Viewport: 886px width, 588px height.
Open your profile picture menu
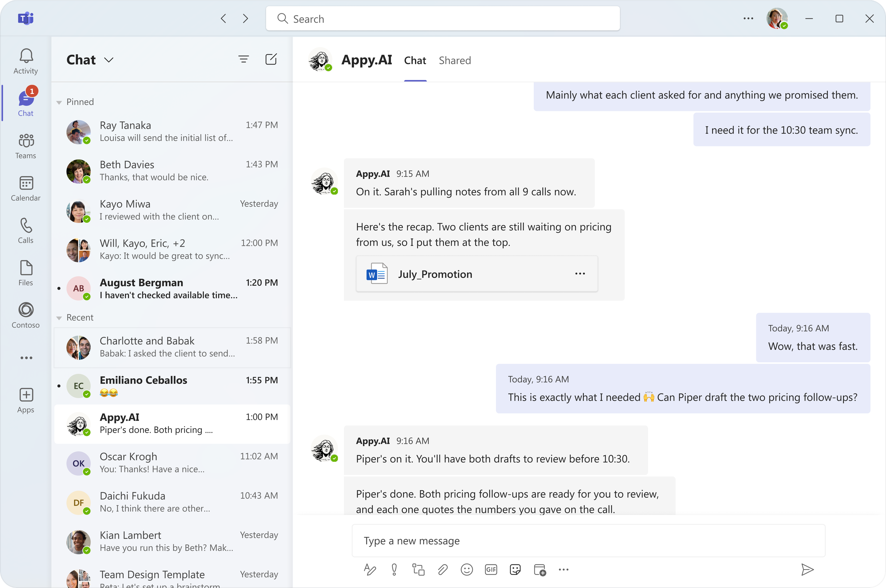click(x=776, y=18)
